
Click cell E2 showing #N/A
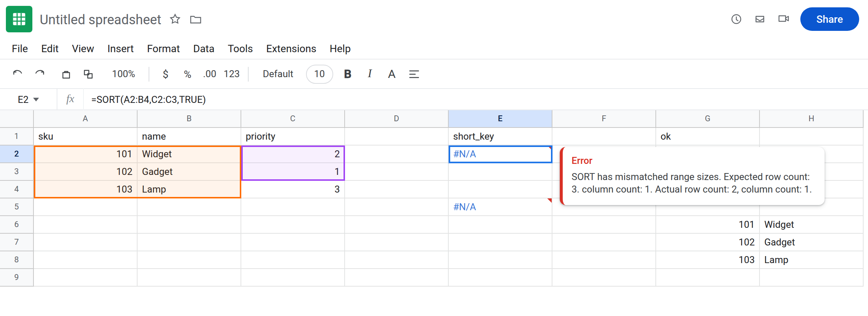(500, 154)
